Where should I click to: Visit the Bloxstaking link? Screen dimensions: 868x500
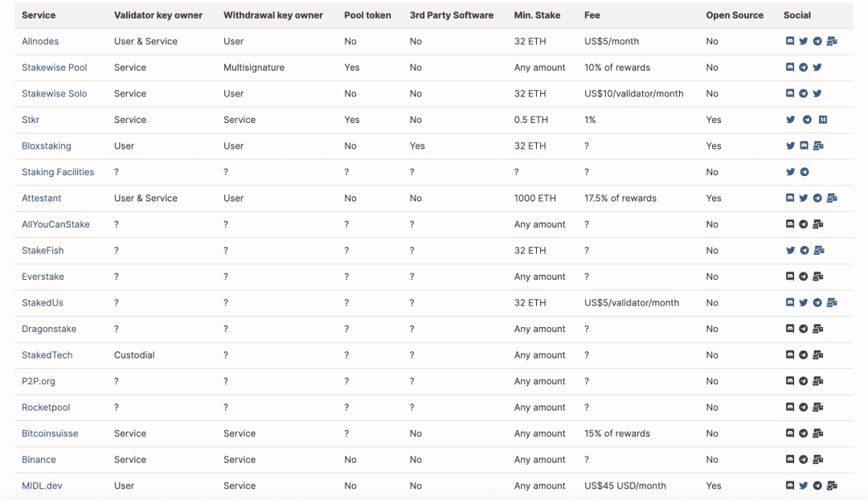pos(47,145)
